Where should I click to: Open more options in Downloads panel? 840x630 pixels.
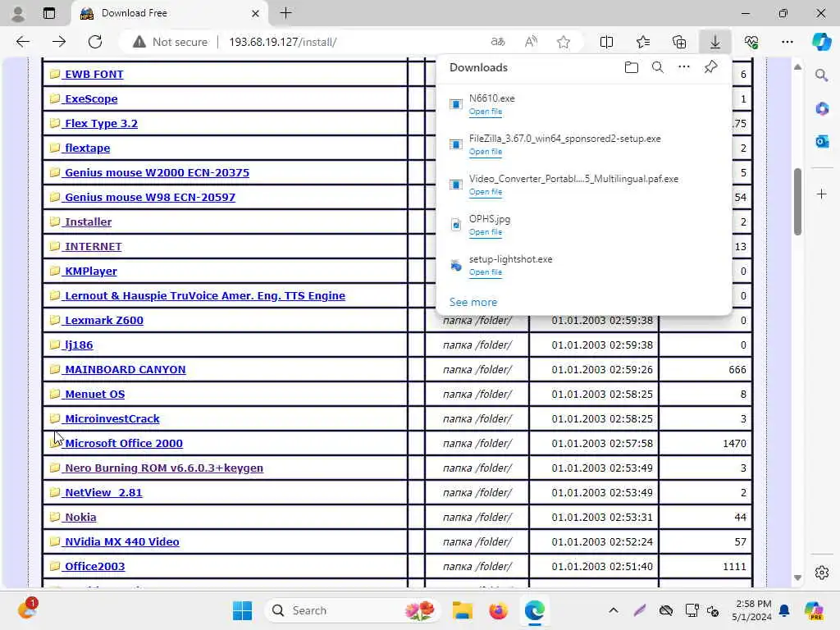pyautogui.click(x=684, y=67)
